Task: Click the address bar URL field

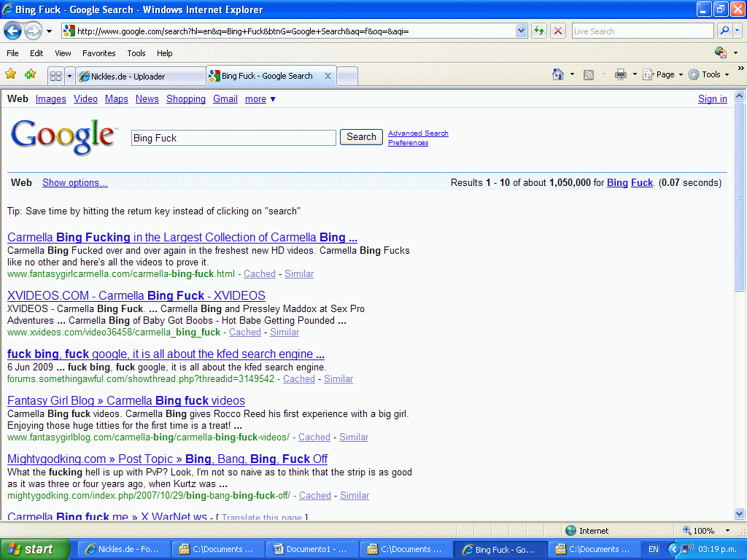Action: [x=289, y=31]
